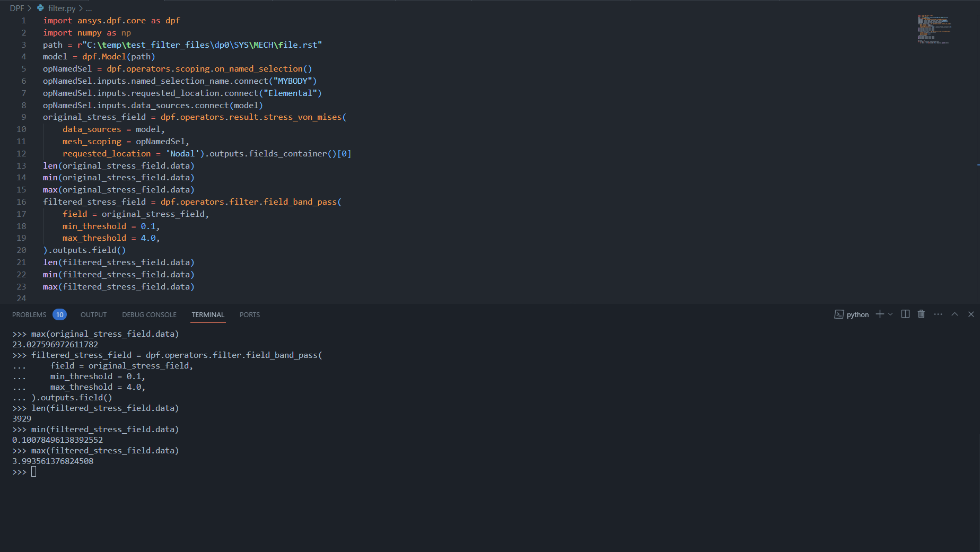Click the python terminal profile icon
This screenshot has height=552, width=980.
[839, 314]
